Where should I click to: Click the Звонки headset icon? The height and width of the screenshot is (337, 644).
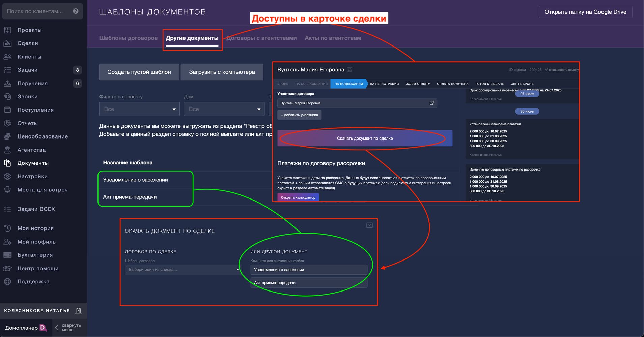pyautogui.click(x=7, y=97)
